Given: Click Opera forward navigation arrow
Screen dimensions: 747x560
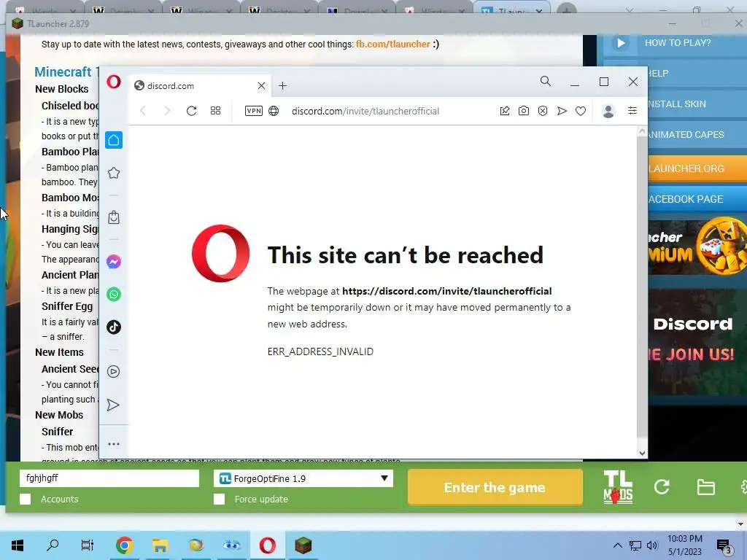Looking at the screenshot, I should pos(167,111).
